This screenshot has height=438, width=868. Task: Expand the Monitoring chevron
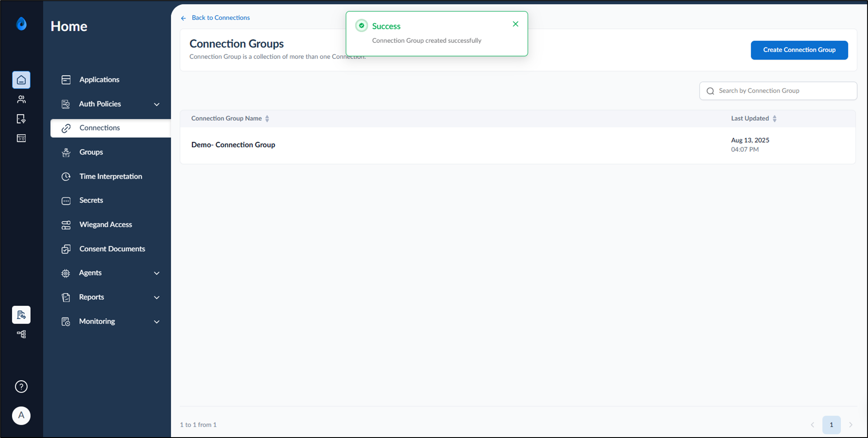point(157,322)
